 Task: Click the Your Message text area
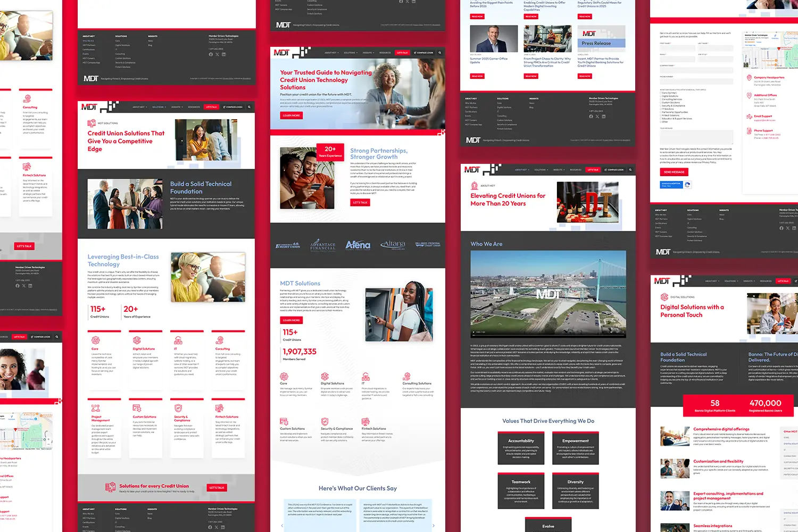pyautogui.click(x=696, y=137)
